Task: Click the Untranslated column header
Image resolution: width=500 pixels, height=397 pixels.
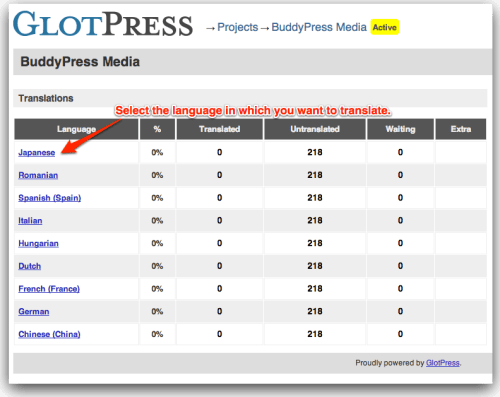Action: [x=315, y=129]
